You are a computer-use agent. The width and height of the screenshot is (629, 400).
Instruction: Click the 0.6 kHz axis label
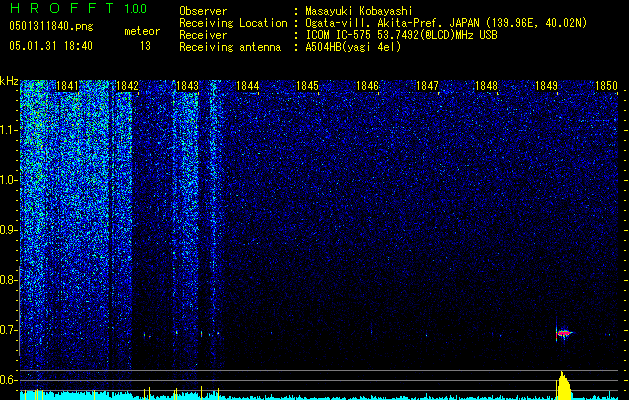point(8,380)
